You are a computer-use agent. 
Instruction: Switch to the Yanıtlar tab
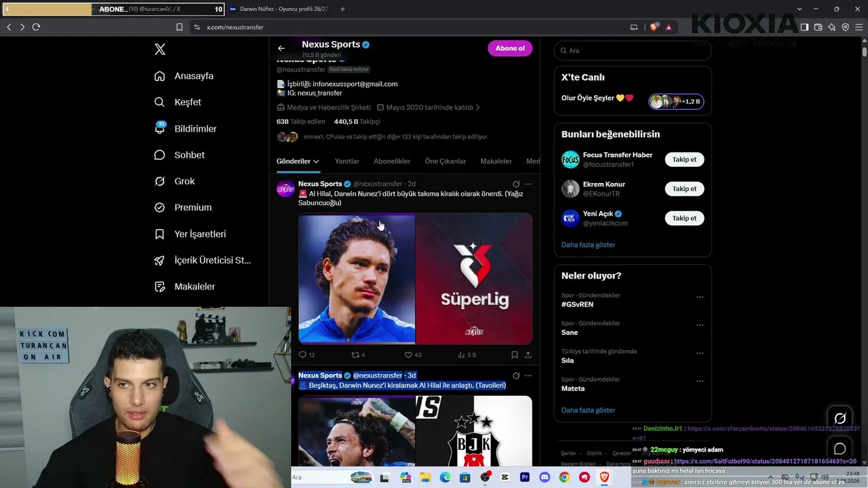(x=347, y=161)
